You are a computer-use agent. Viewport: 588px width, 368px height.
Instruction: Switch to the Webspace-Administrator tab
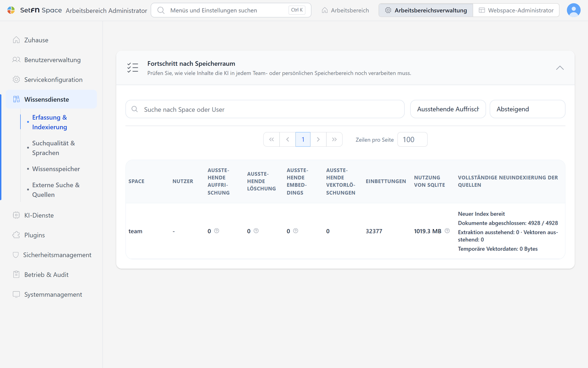coord(516,10)
